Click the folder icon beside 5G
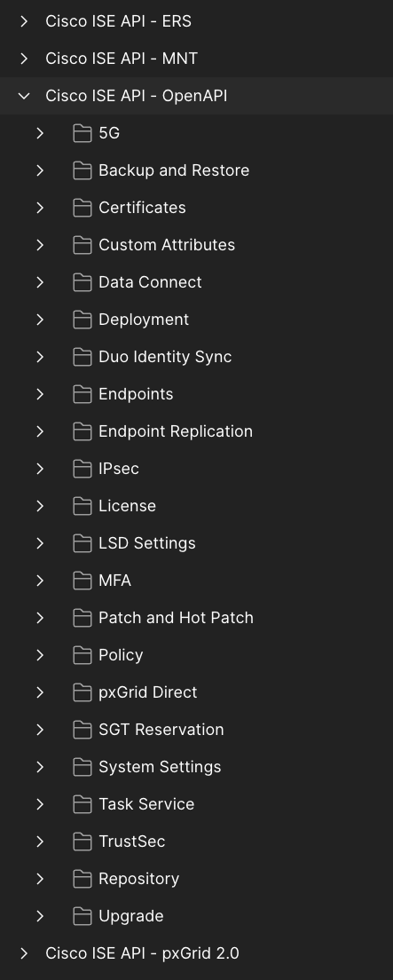The image size is (393, 980). click(83, 133)
